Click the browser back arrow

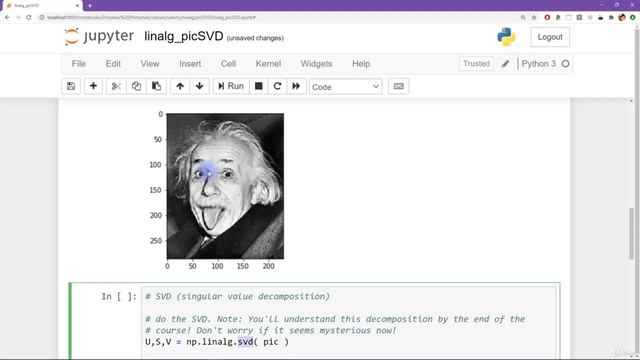coord(7,18)
